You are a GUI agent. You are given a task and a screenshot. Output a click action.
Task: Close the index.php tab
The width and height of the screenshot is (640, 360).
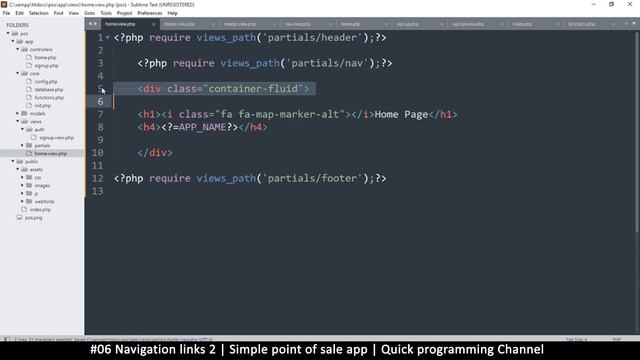pos(558,24)
